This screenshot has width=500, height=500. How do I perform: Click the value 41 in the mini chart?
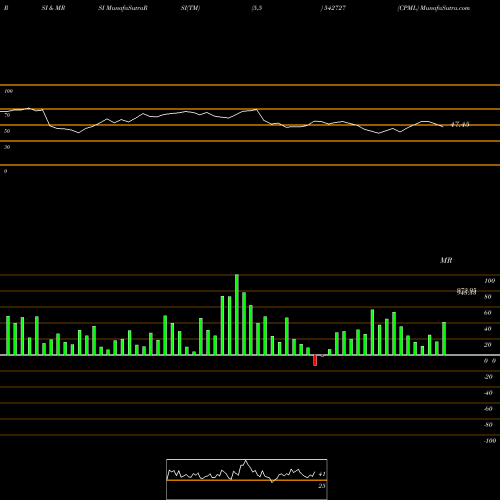coord(322,474)
